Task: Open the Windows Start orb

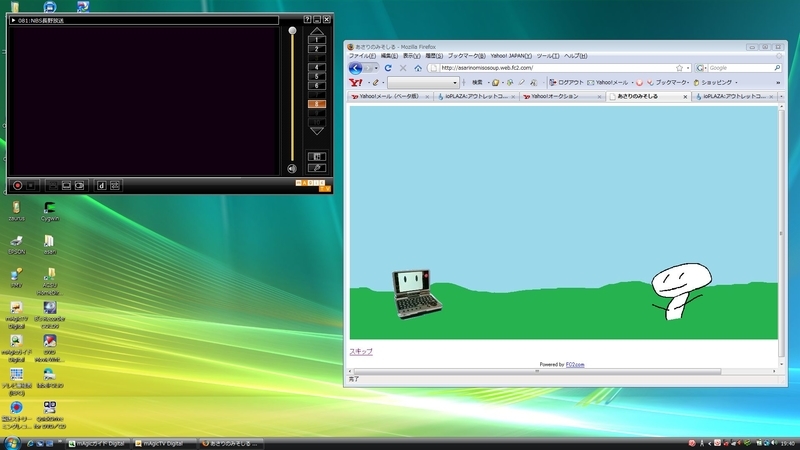Action: point(11,443)
